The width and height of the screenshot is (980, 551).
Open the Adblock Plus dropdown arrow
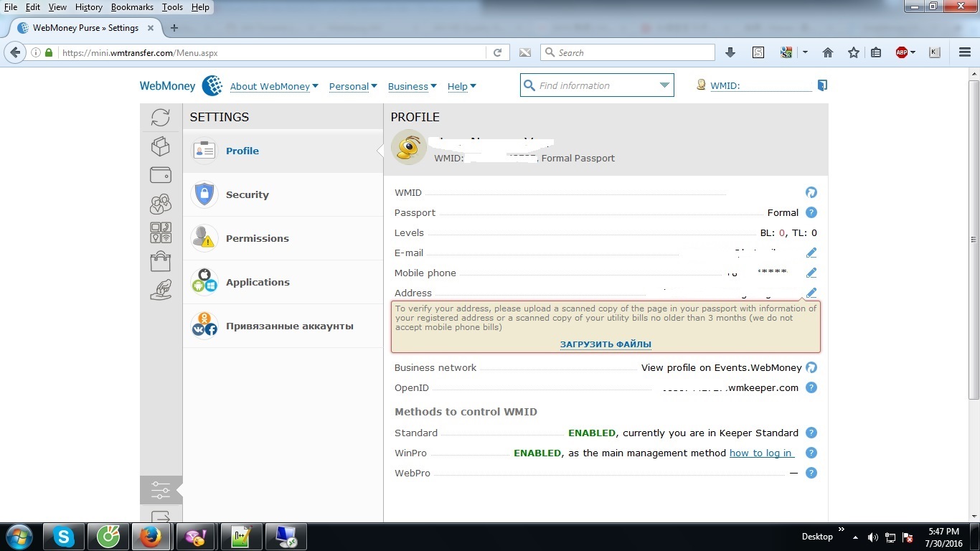pyautogui.click(x=913, y=52)
